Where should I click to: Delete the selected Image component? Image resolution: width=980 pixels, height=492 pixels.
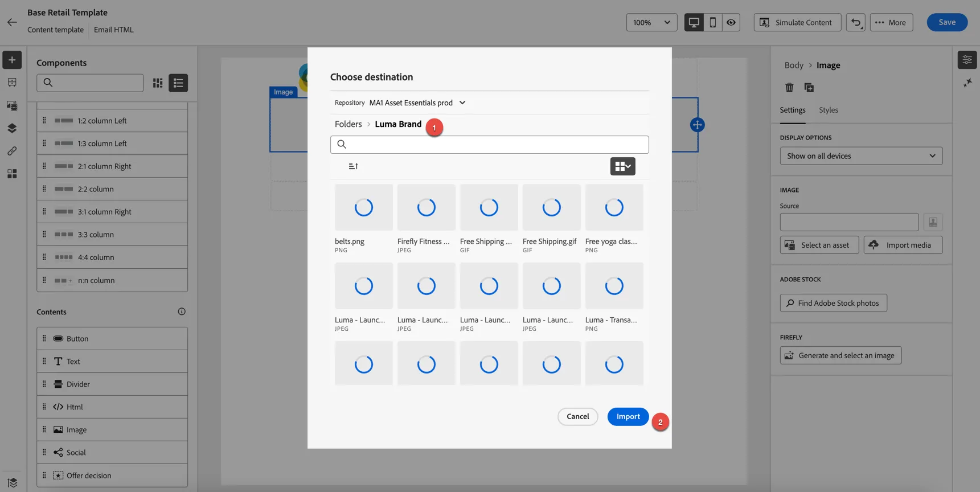[x=789, y=87]
